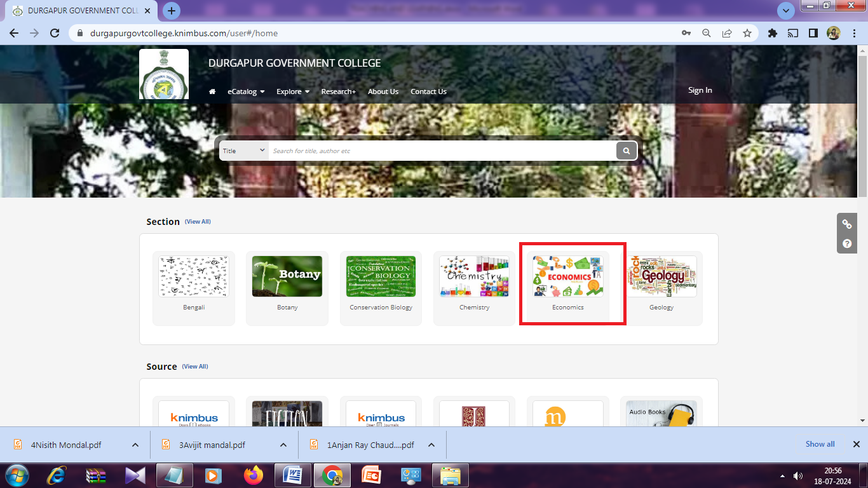
Task: Open new browser tab with plus button
Action: tap(172, 11)
